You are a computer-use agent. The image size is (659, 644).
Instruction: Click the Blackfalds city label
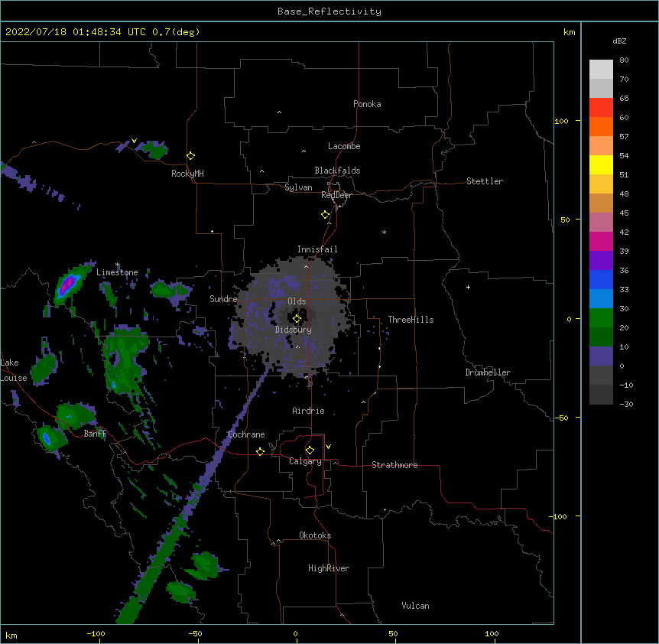(337, 171)
